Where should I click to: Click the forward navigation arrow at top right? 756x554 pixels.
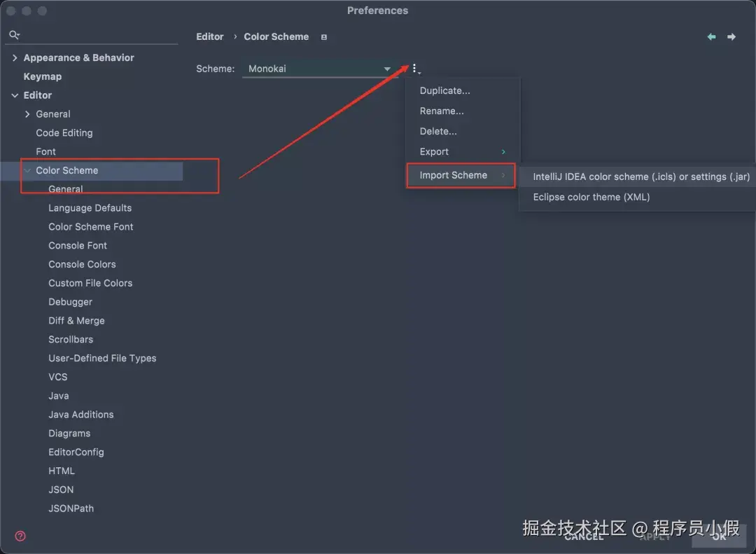[731, 36]
